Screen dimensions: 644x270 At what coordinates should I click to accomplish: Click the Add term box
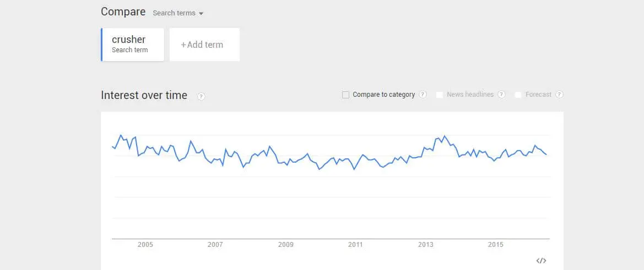(204, 45)
